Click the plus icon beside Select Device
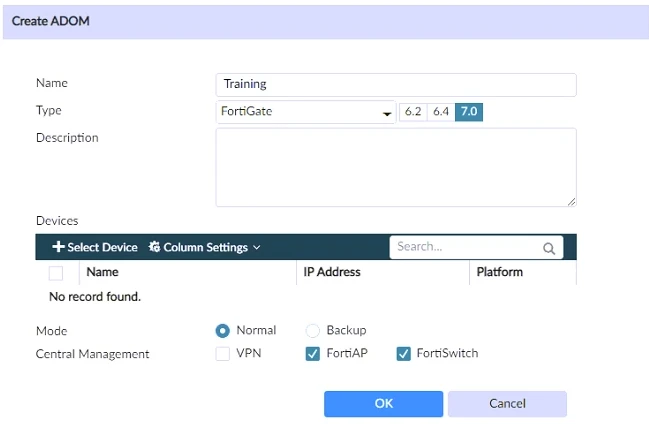The image size is (649, 424). [58, 247]
